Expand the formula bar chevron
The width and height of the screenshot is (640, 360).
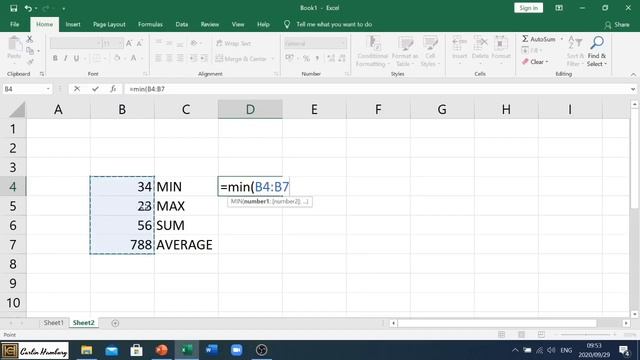633,89
